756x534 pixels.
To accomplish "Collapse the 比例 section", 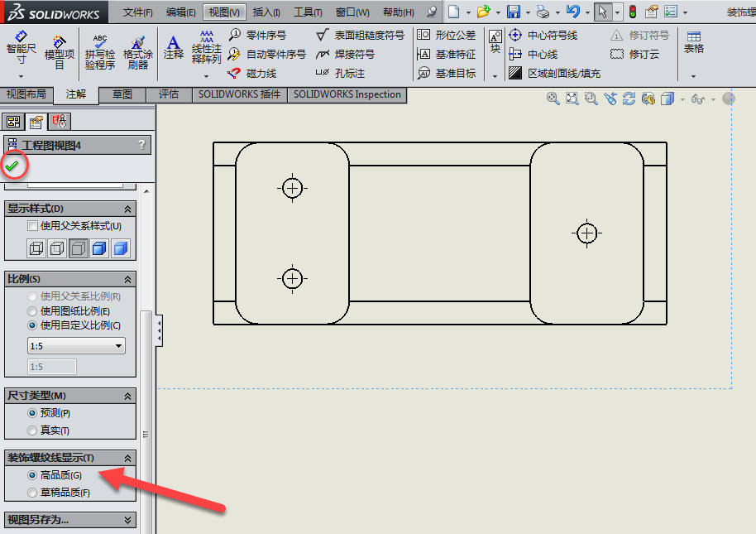I will (x=127, y=279).
